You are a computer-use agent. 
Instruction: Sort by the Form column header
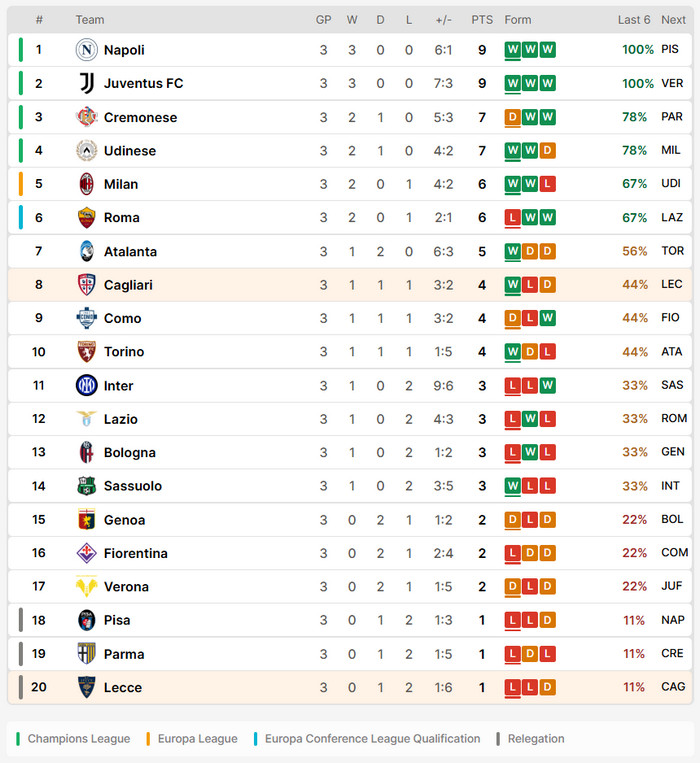pos(518,20)
